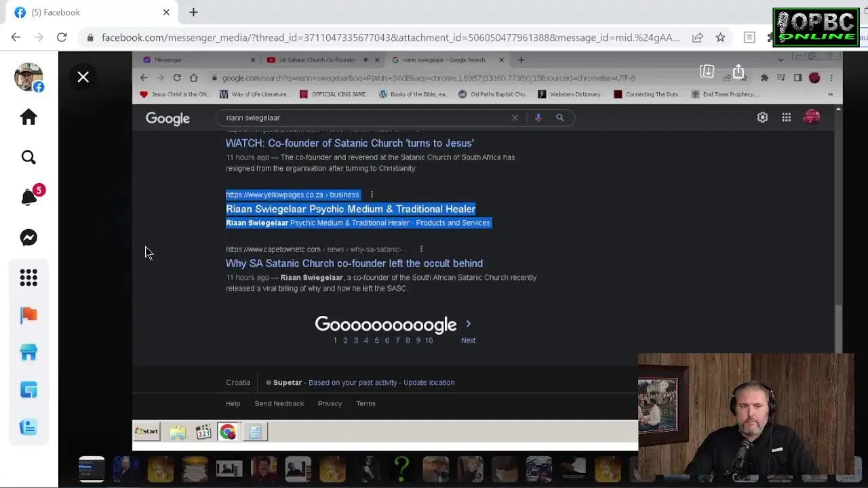Open Facebook search magnifier in sidebar
Screen dimensions: 868x488
28,157
